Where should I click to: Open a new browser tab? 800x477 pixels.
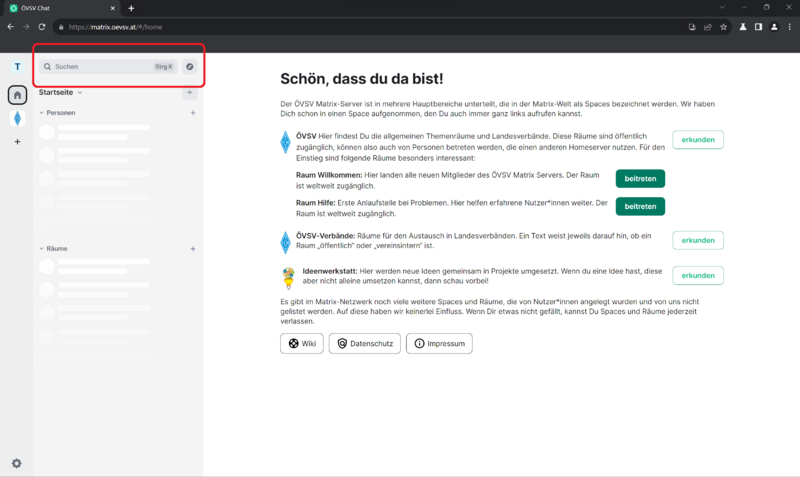pos(131,9)
